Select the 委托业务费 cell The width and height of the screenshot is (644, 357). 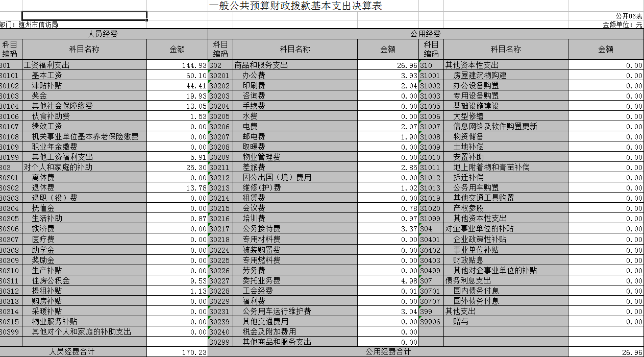coord(261,280)
